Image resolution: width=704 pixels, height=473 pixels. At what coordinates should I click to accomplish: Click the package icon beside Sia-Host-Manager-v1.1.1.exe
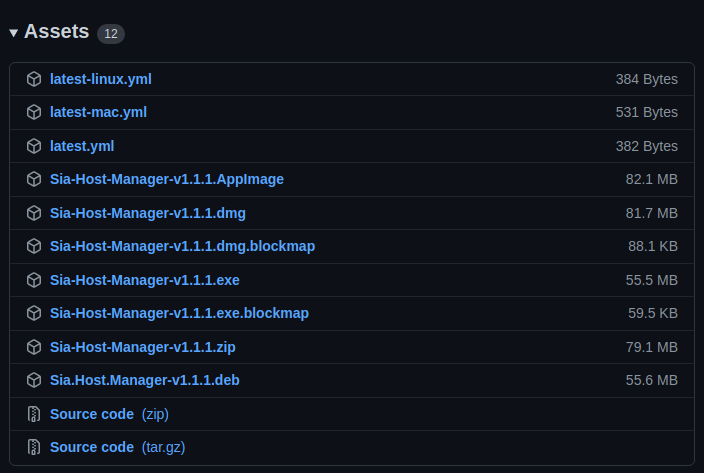pyautogui.click(x=34, y=280)
